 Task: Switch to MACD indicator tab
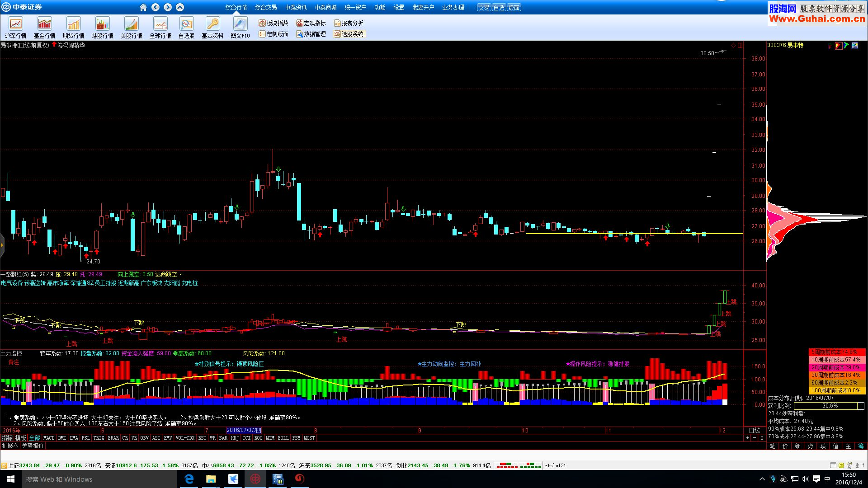[49, 438]
